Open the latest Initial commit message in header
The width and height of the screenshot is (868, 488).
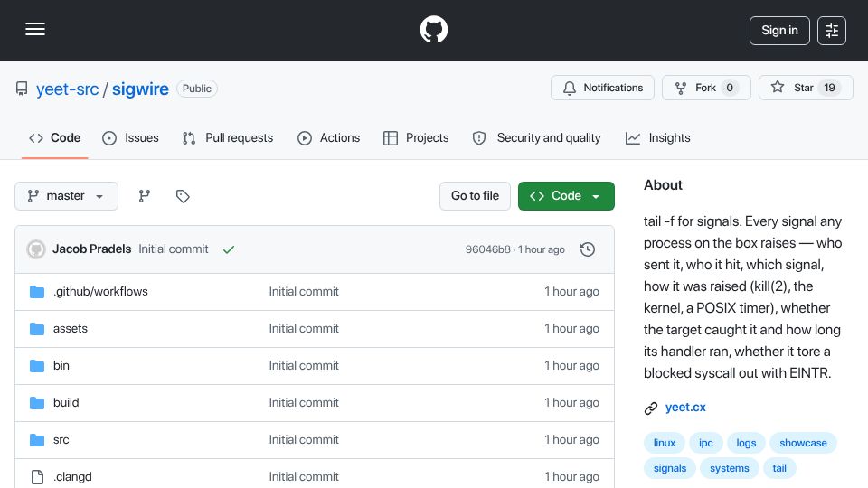tap(174, 249)
